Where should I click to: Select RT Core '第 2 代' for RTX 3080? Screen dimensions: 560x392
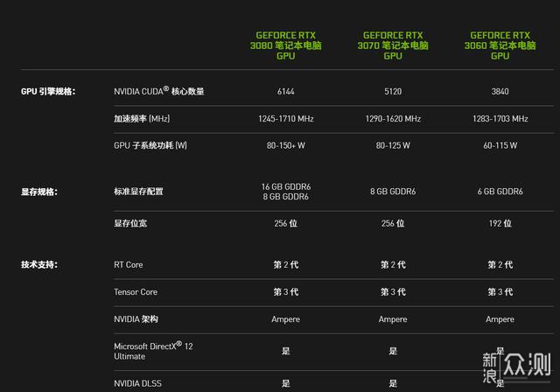coord(286,265)
